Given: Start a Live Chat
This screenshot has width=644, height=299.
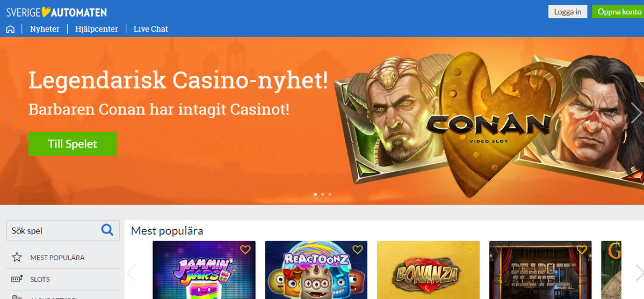Looking at the screenshot, I should [151, 29].
